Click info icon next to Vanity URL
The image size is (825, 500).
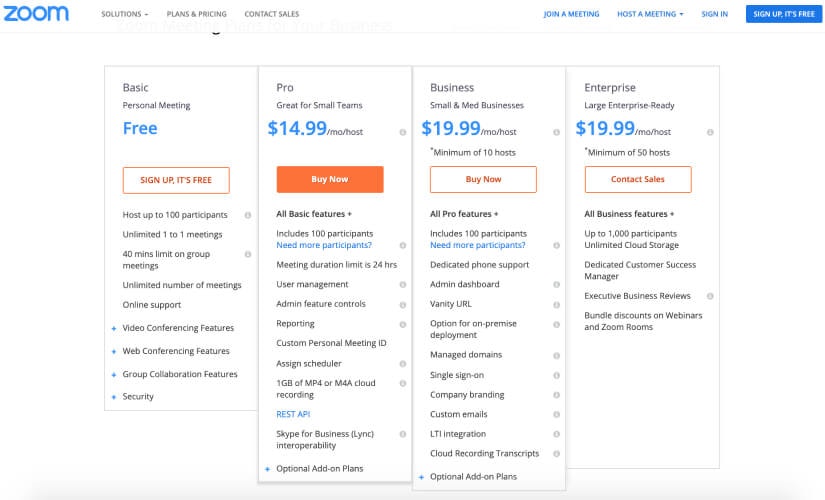(x=557, y=304)
